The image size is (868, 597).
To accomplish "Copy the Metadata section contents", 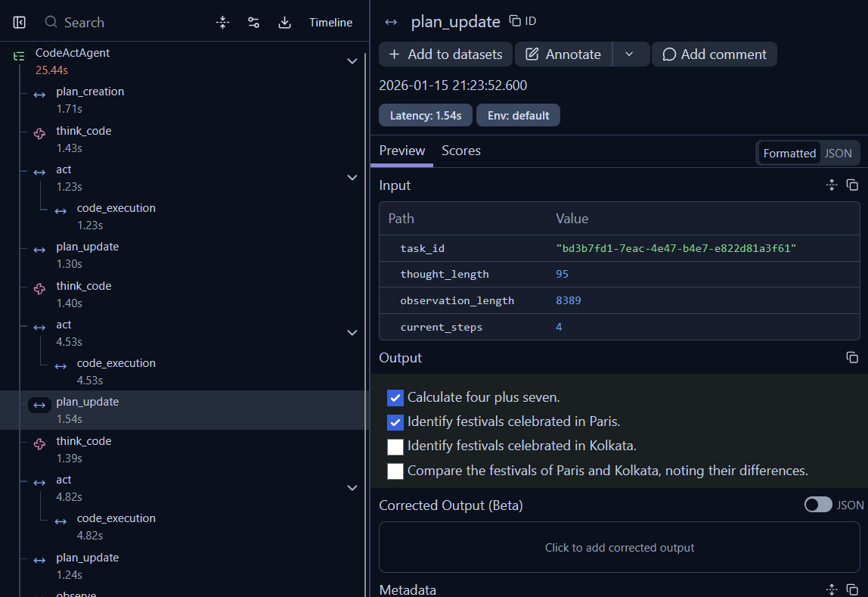I will tap(852, 589).
